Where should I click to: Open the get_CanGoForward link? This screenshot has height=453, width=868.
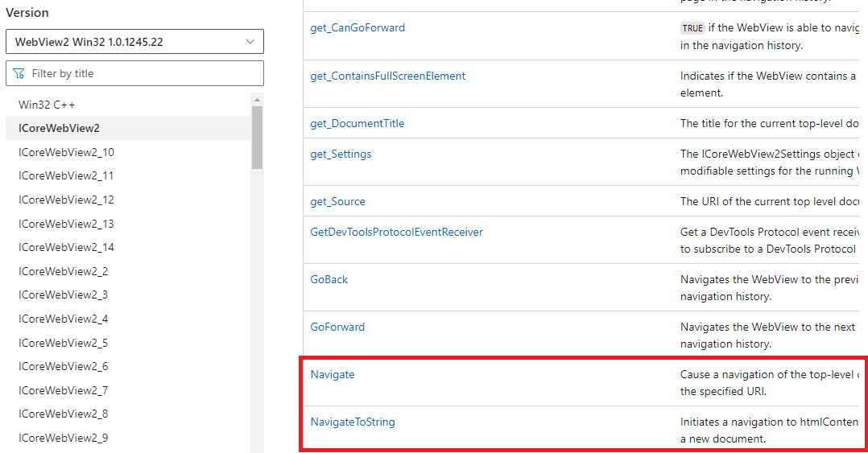pos(358,27)
